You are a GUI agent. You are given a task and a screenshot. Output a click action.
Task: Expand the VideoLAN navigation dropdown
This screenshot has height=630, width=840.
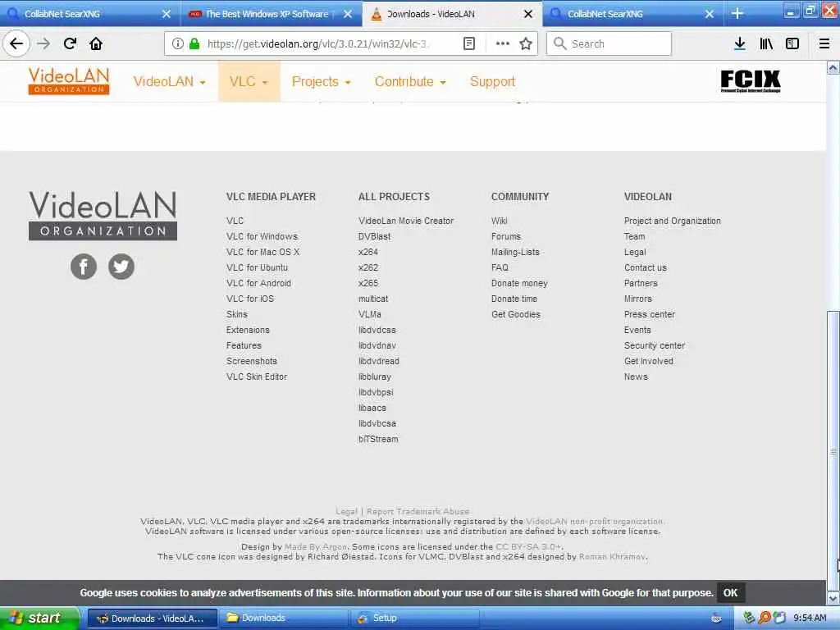point(169,81)
